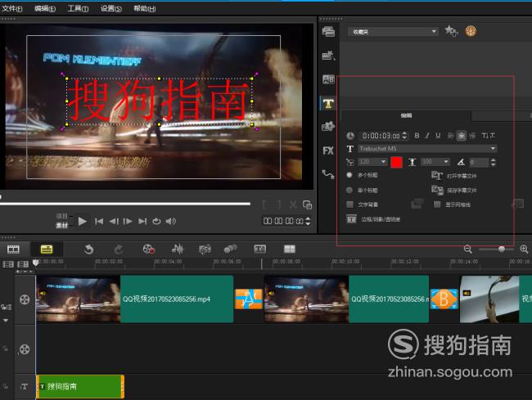Switch to storyboard view on timeline toolbar
The width and height of the screenshot is (532, 400).
[x=13, y=249]
